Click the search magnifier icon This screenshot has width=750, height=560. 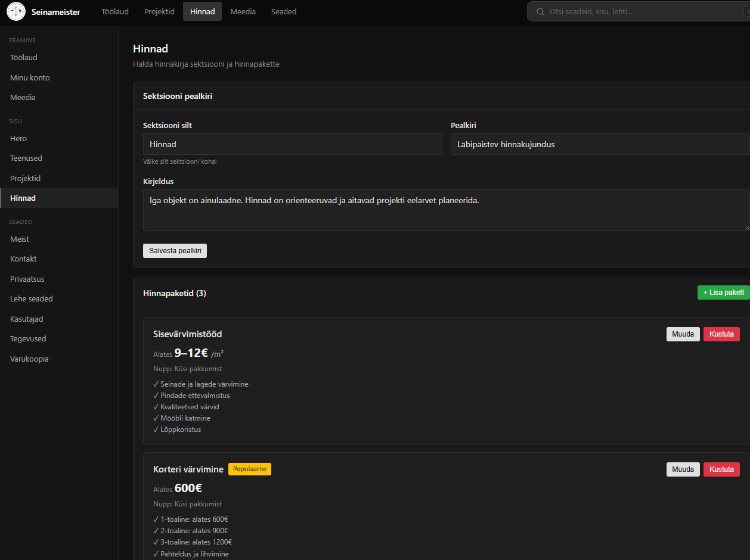tap(540, 12)
